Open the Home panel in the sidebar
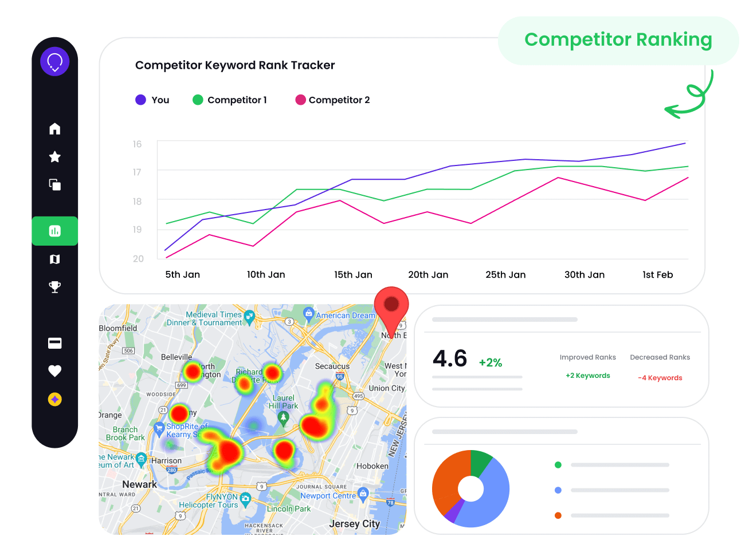This screenshot has height=560, width=753. click(x=54, y=128)
